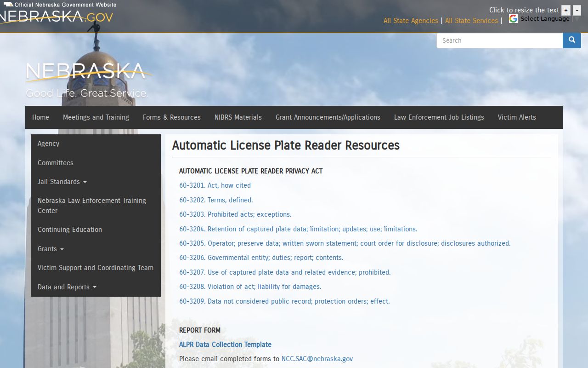
Task: Click the Google translate icon
Action: [x=513, y=18]
